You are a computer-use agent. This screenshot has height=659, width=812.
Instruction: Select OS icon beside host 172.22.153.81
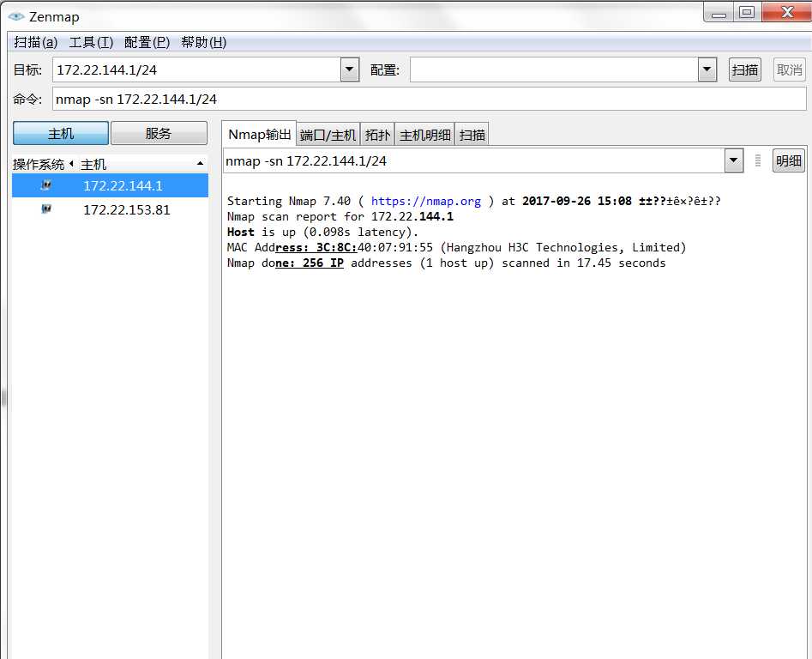(x=46, y=209)
